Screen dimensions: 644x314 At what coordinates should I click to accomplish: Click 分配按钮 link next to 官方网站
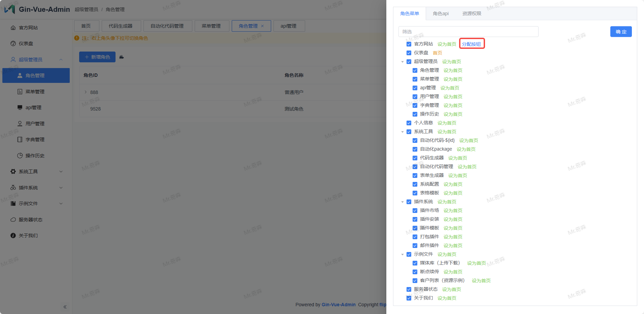pyautogui.click(x=471, y=44)
